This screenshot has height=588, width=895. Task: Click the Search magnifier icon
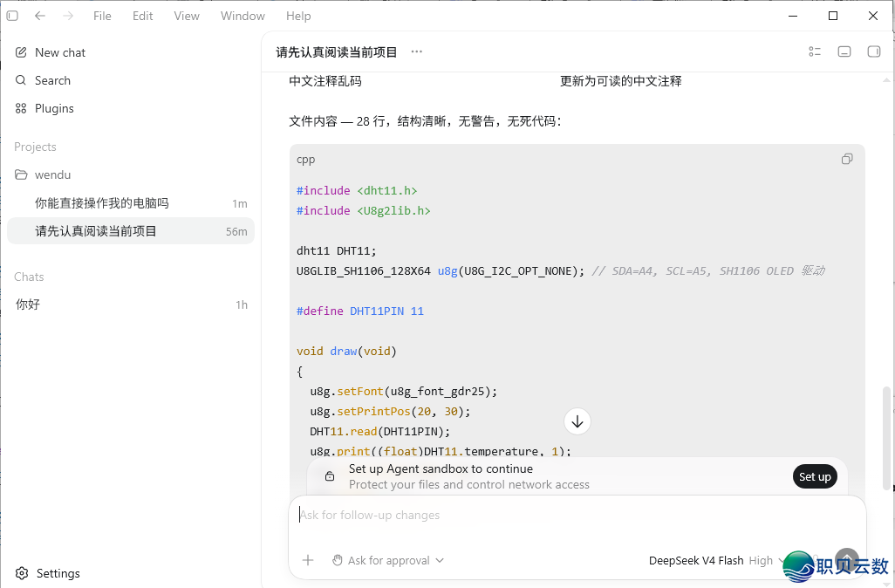tap(21, 80)
